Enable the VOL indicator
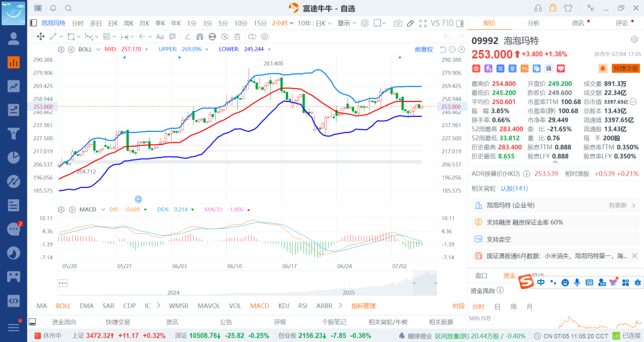Image resolution: width=644 pixels, height=342 pixels. coord(235,306)
